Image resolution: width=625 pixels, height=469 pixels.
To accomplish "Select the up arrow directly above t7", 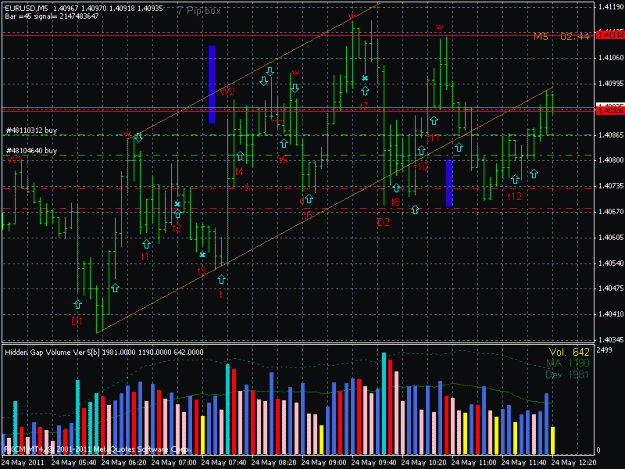I will click(365, 91).
